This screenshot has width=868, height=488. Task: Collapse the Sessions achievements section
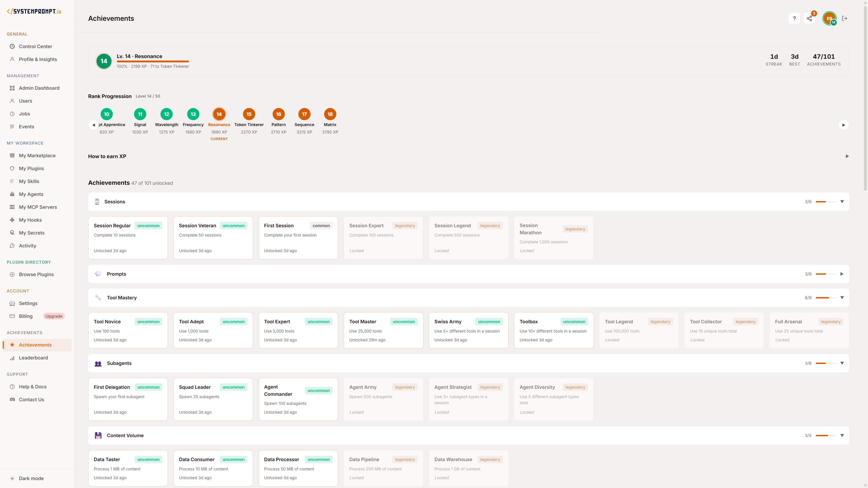842,201
